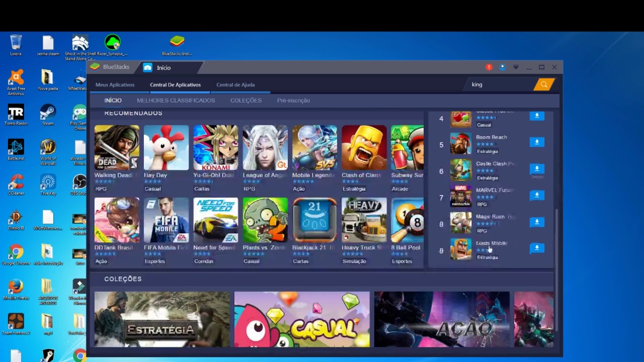Open the Blackjack 21 app icon
The width and height of the screenshot is (644, 362).
point(314,220)
